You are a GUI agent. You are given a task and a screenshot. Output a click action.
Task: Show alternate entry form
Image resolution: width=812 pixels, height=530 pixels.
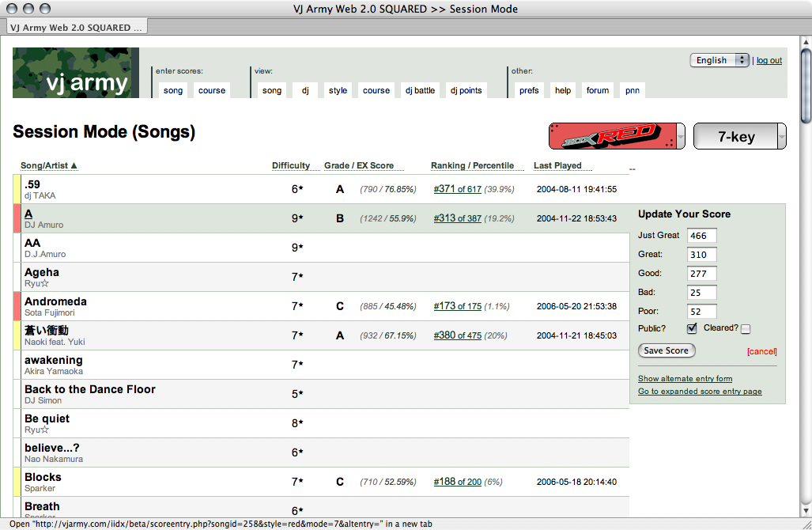coord(685,379)
